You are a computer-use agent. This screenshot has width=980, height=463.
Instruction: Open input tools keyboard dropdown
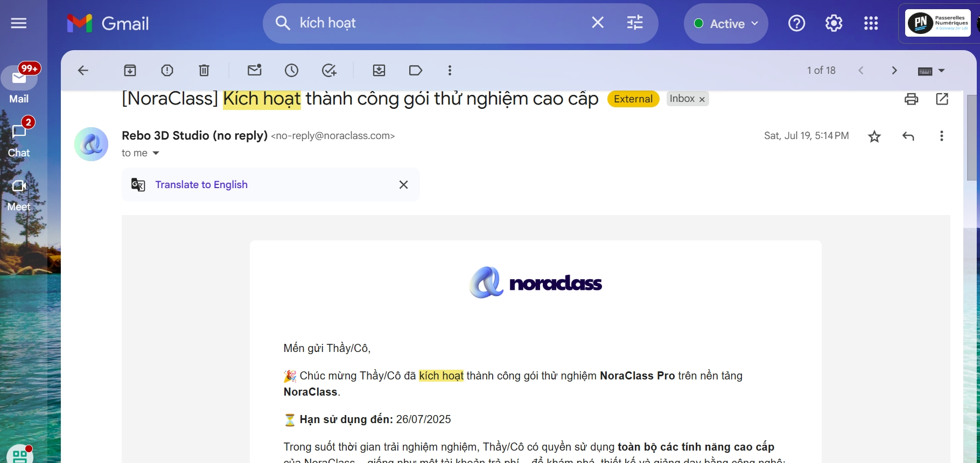click(931, 71)
